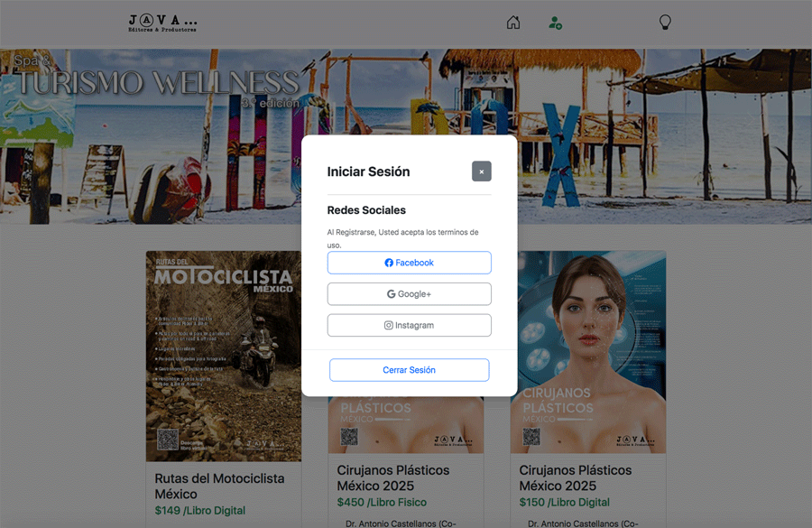Click the green add-user account icon
This screenshot has height=528, width=812.
coord(556,23)
